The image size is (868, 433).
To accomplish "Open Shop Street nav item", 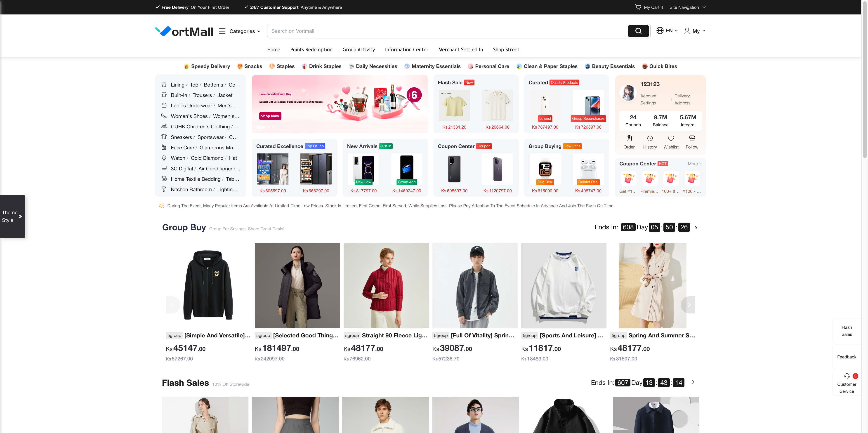I will coord(506,49).
